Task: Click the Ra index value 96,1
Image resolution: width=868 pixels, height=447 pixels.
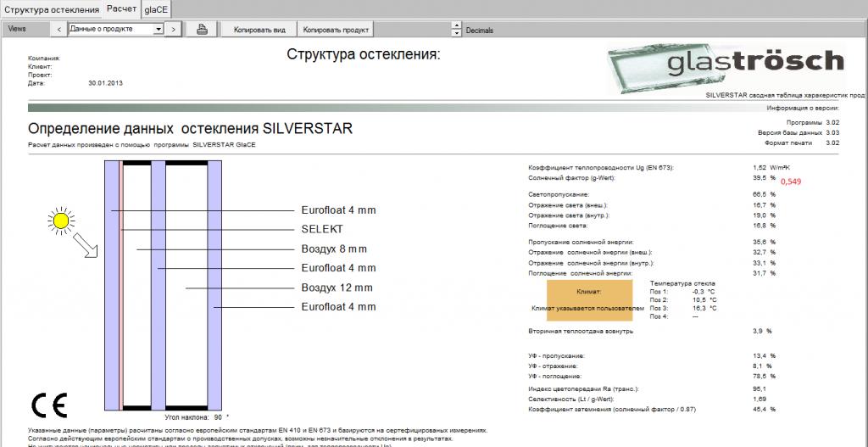Action: pyautogui.click(x=759, y=389)
